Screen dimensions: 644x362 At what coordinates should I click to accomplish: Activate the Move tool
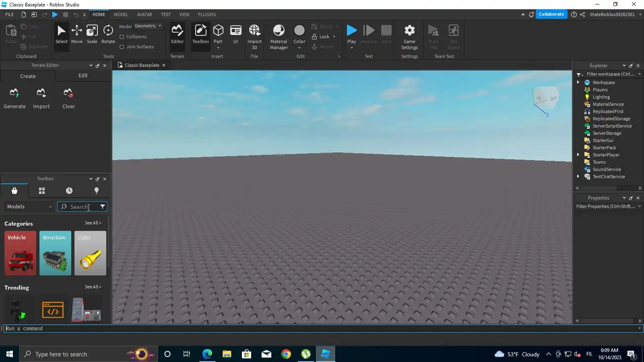tap(77, 35)
